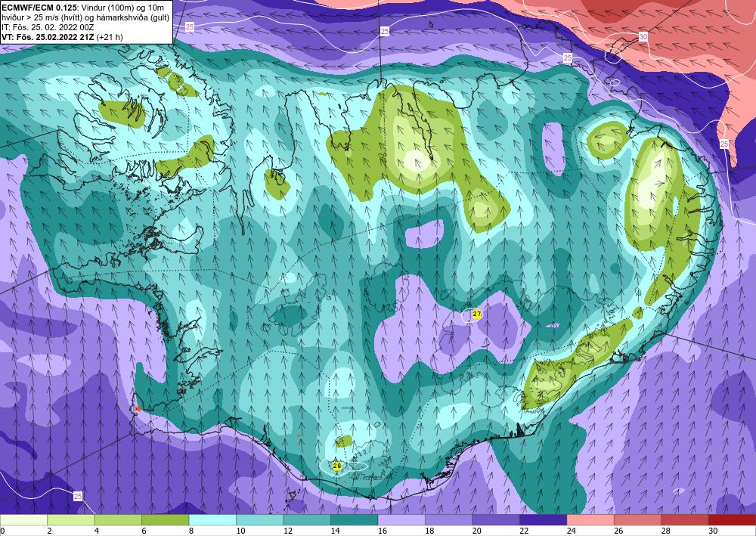The image size is (756, 536).
Task: Click the yellow gust marker labeled 28
Action: click(337, 466)
